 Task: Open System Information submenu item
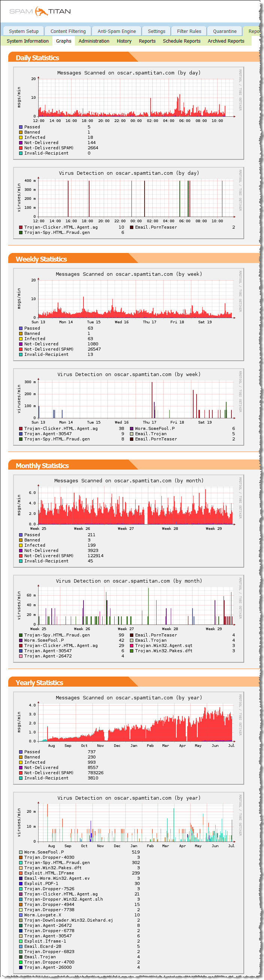28,41
